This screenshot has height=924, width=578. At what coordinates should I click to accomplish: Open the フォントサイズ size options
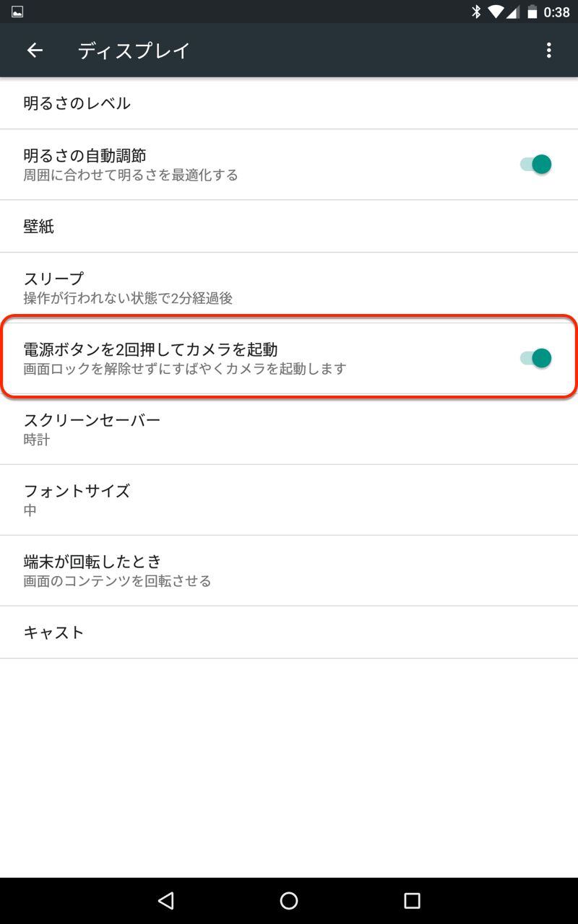click(x=289, y=500)
